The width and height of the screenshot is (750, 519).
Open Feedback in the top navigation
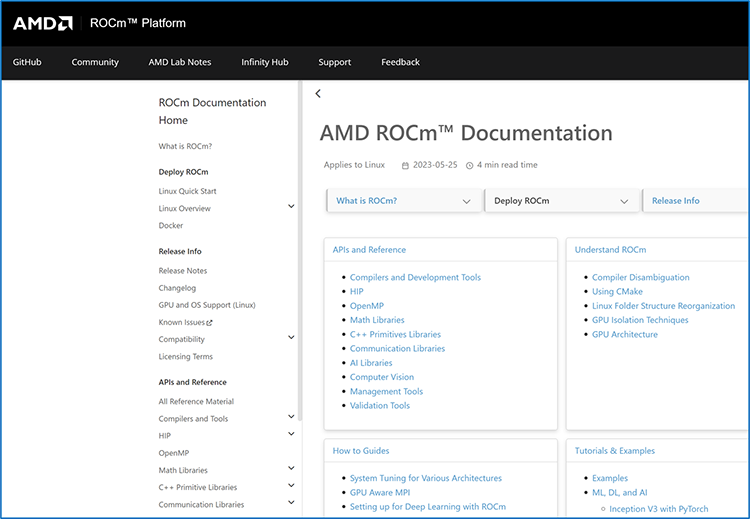click(x=400, y=62)
